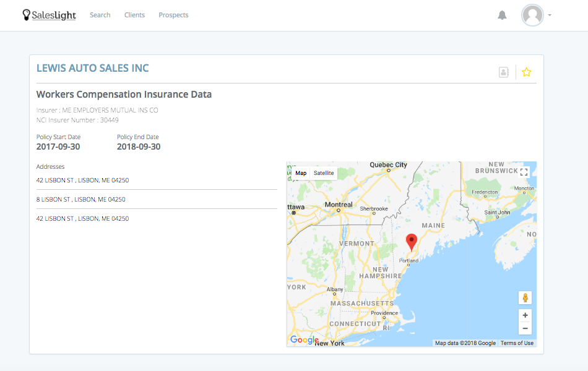
Task: Zoom in on the map
Action: (525, 315)
